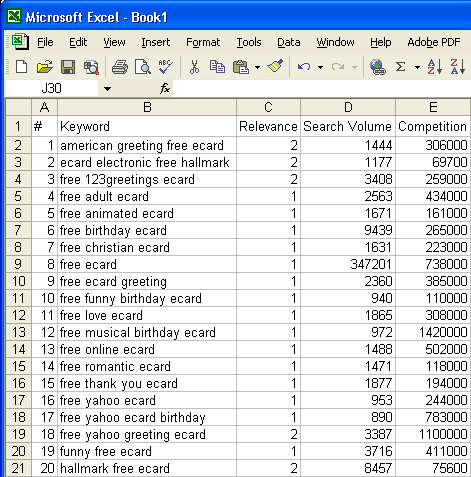Select search volume cell 8457

coord(348,468)
